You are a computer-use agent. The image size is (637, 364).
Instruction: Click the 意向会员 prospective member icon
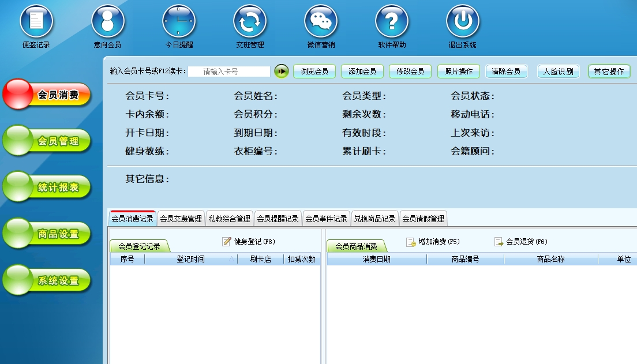[107, 21]
